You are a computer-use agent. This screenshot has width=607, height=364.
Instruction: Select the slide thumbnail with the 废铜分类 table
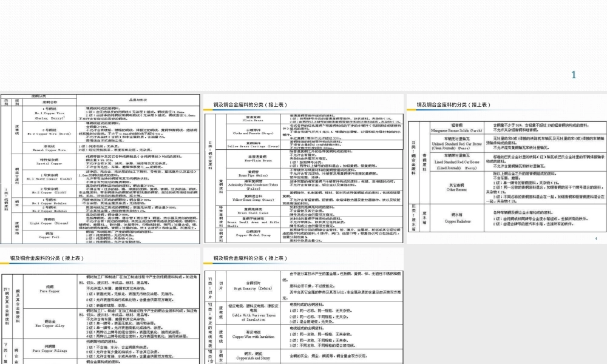pos(100,169)
